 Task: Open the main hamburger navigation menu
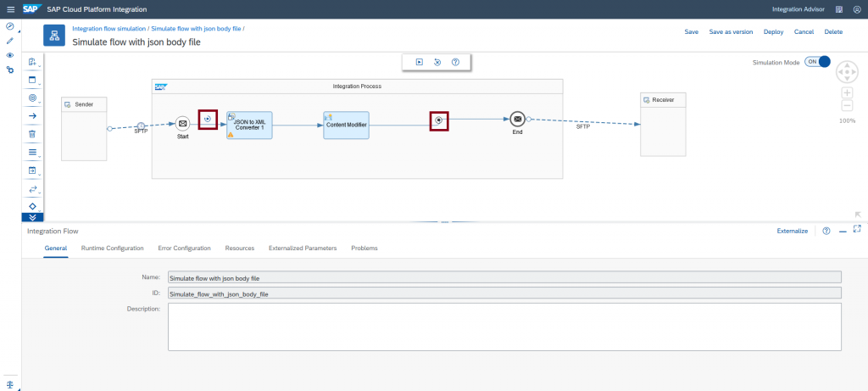10,9
